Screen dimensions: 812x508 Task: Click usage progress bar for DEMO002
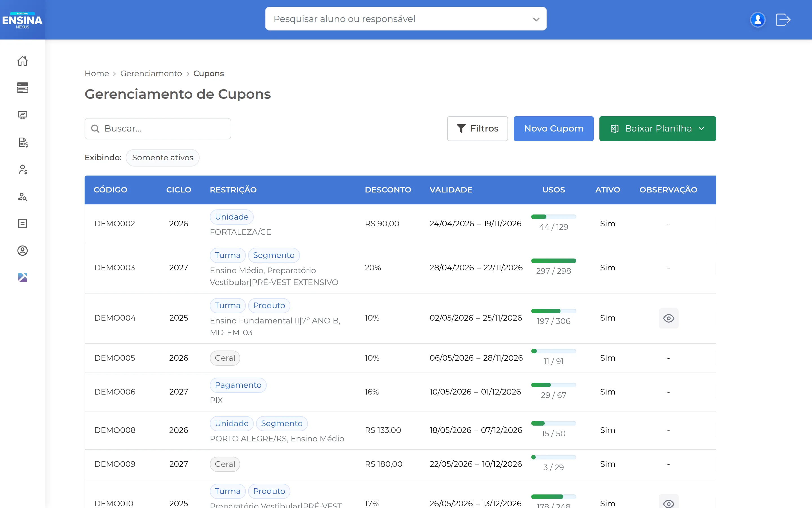coord(553,217)
